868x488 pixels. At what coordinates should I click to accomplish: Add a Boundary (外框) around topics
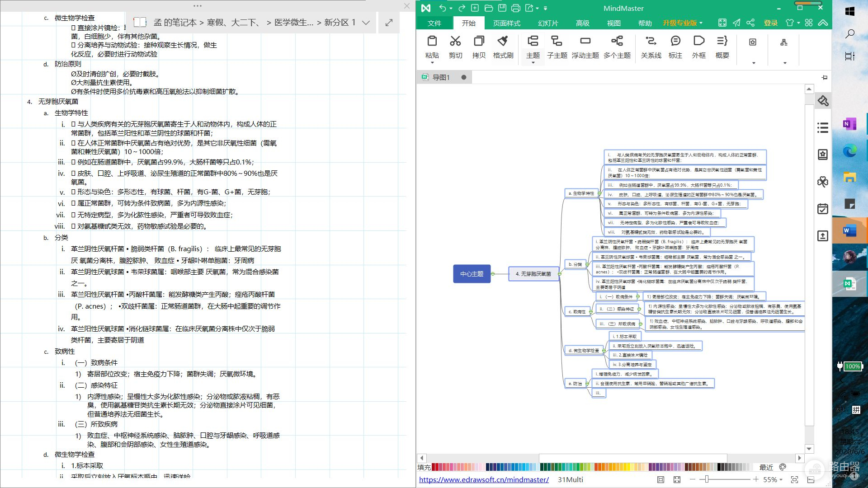(698, 42)
